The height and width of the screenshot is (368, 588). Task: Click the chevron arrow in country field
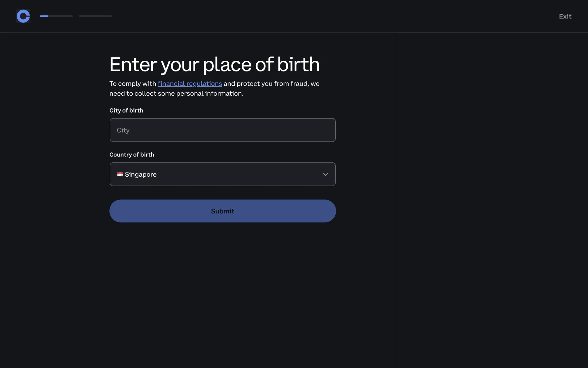pyautogui.click(x=325, y=174)
